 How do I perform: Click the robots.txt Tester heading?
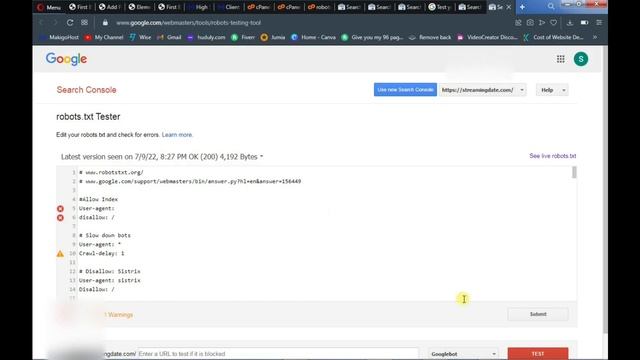pyautogui.click(x=88, y=117)
